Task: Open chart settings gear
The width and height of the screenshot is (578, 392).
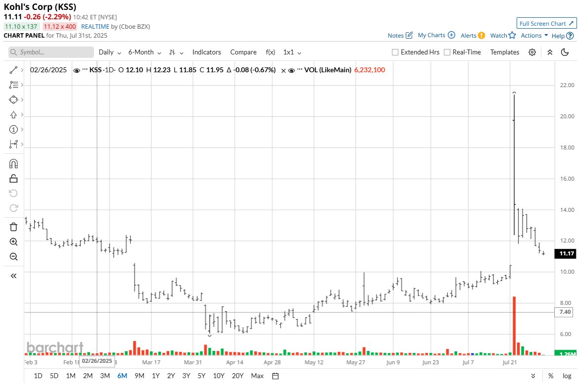Action: [532, 52]
